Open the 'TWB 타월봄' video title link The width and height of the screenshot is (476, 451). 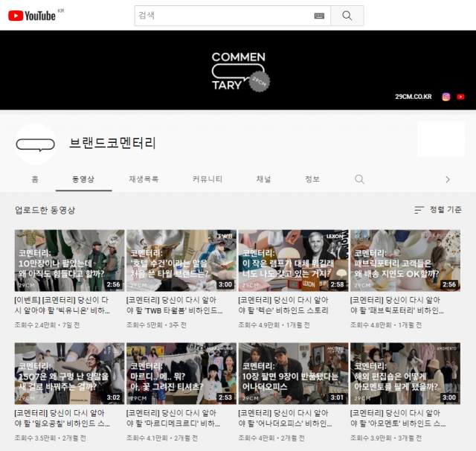175,305
